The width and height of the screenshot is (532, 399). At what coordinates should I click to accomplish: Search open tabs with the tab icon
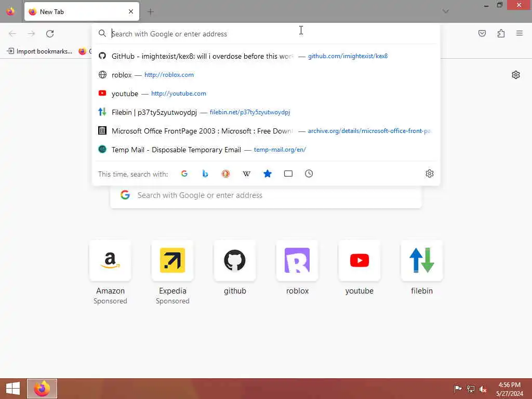pyautogui.click(x=288, y=174)
